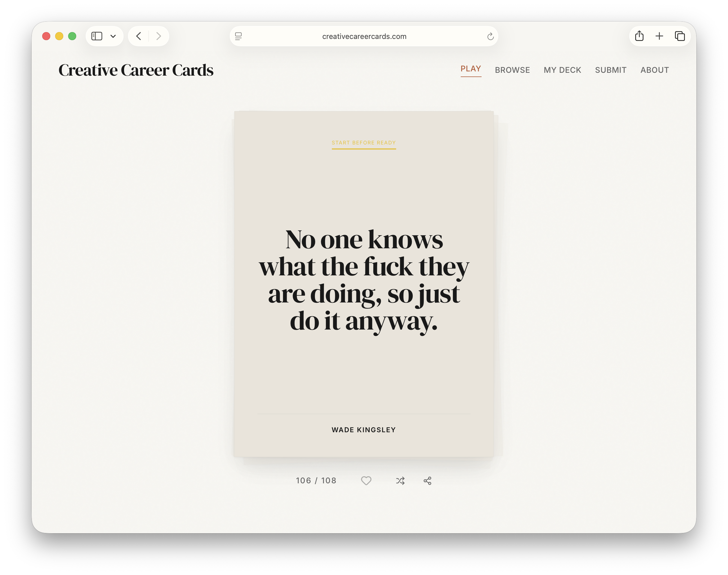Viewport: 728px width, 575px height.
Task: Open the page reader icon in address bar
Action: pos(238,36)
